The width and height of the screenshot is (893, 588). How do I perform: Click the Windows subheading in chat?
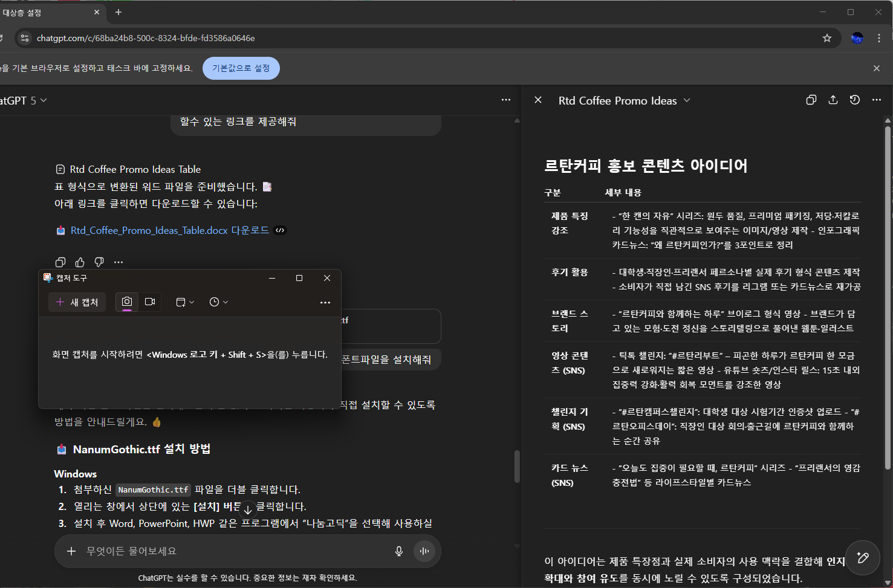tap(76, 474)
